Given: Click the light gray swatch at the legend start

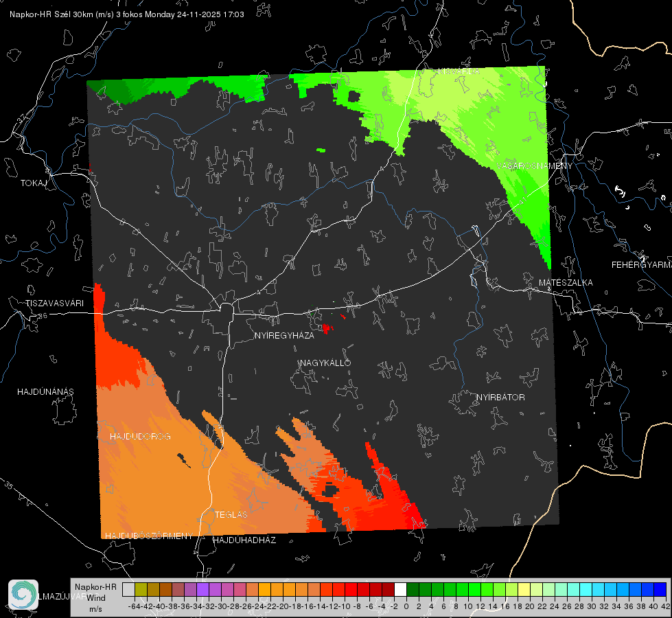Looking at the screenshot, I should point(128,590).
